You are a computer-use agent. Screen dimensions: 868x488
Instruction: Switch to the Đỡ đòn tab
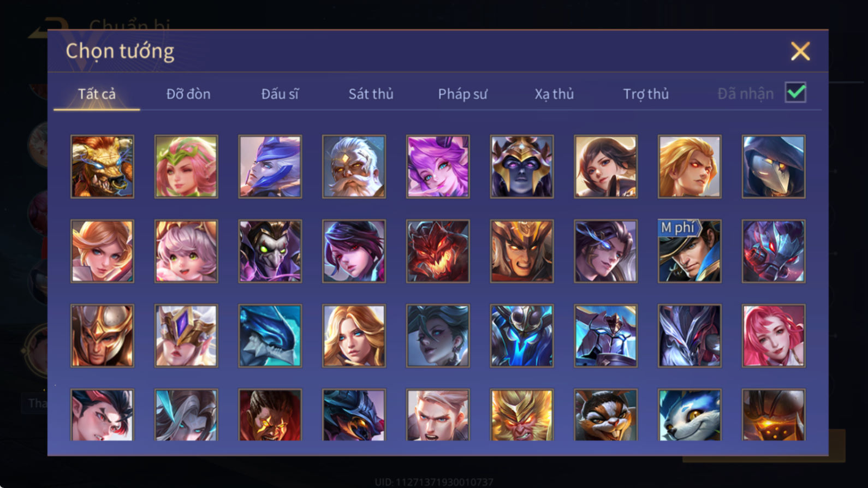tap(188, 94)
